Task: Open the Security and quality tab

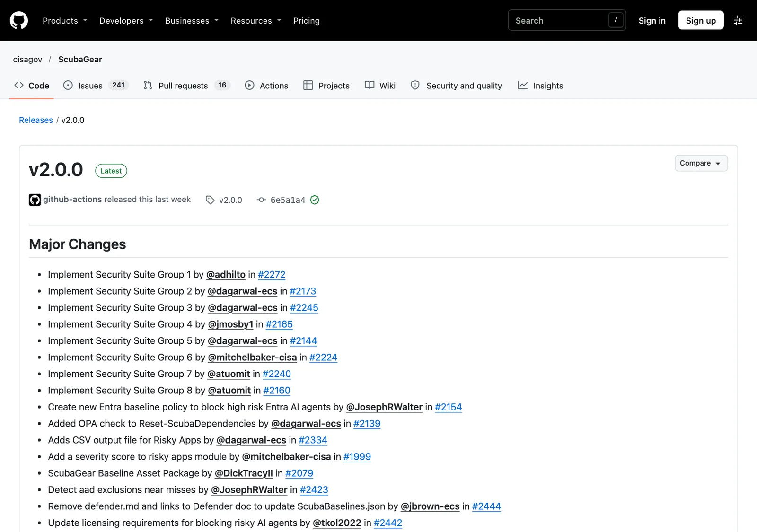Action: 456,86
